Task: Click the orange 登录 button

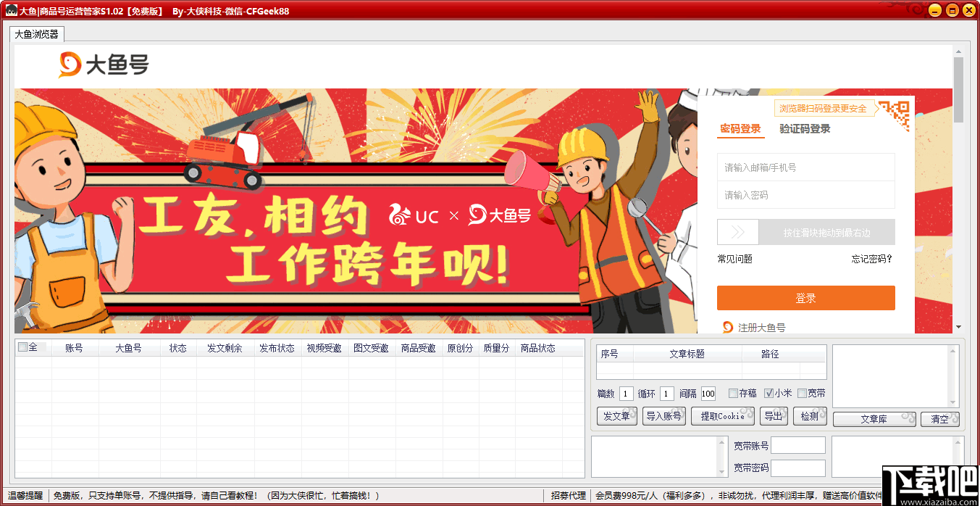Action: tap(805, 298)
